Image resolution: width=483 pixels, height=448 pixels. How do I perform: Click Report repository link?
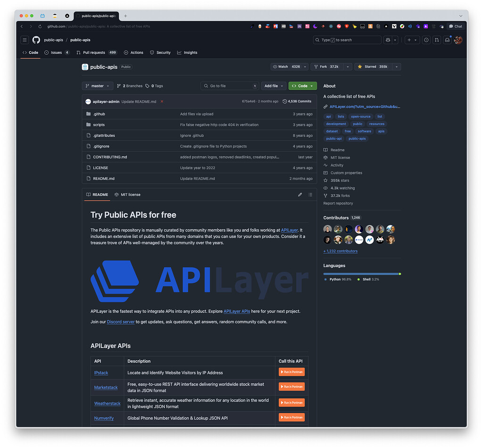click(x=338, y=203)
